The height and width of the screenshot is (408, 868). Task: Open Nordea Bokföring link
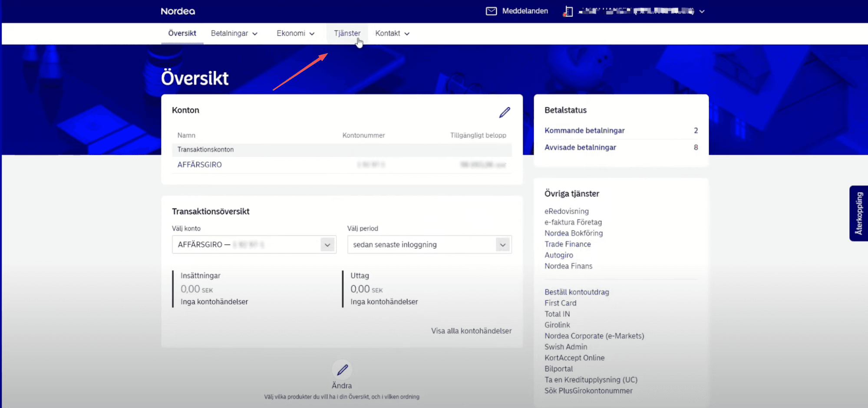pyautogui.click(x=574, y=233)
